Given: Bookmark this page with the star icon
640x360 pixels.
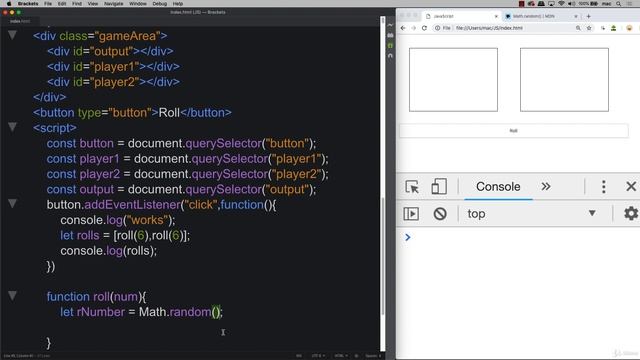Looking at the screenshot, I should [x=589, y=28].
